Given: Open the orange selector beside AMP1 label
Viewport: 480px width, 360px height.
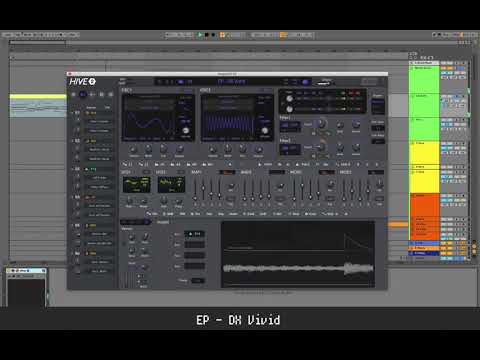Looking at the screenshot, I should coord(227,172).
